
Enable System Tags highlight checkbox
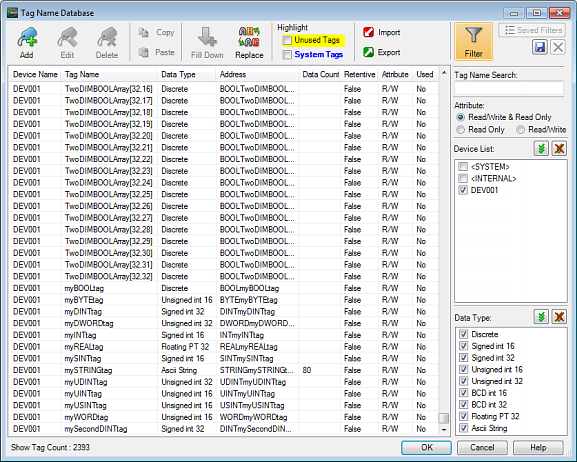click(287, 55)
